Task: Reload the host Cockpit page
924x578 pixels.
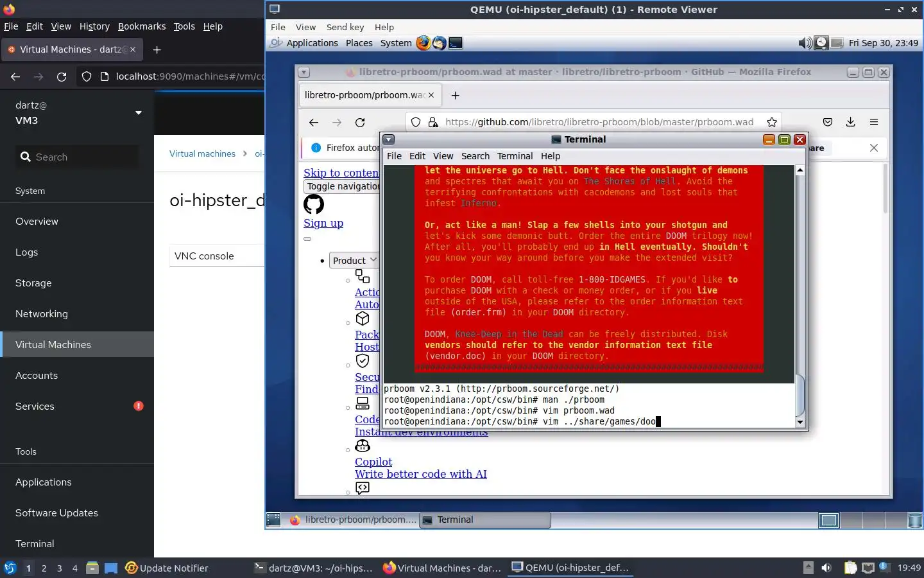Action: pyautogui.click(x=62, y=76)
